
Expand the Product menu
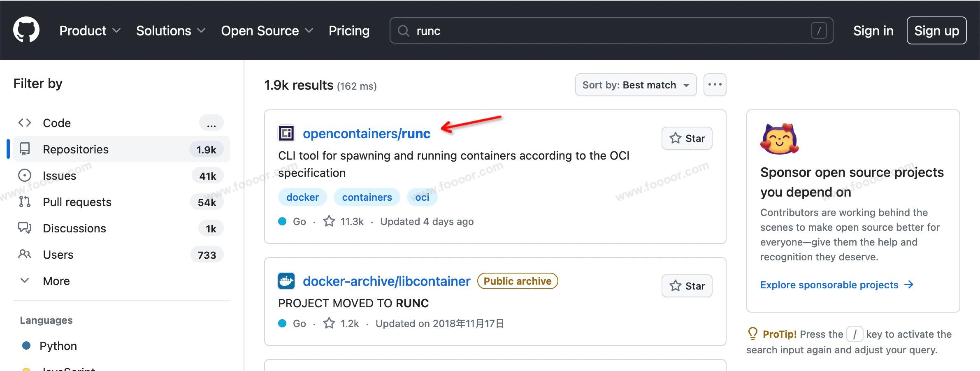click(x=90, y=31)
